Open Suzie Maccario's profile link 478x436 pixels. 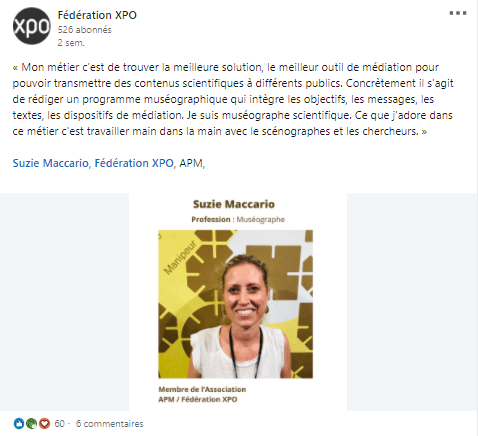click(50, 163)
